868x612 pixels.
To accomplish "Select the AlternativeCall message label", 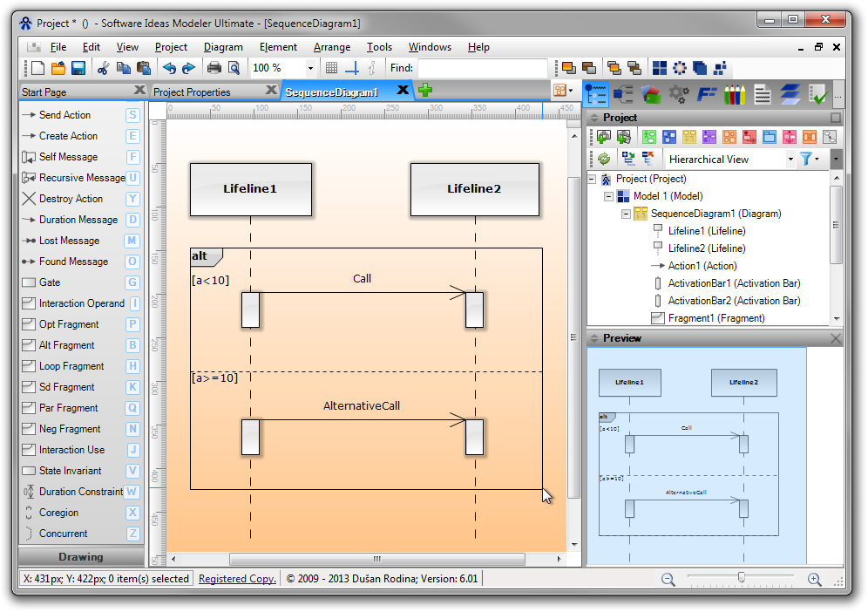I will click(362, 406).
